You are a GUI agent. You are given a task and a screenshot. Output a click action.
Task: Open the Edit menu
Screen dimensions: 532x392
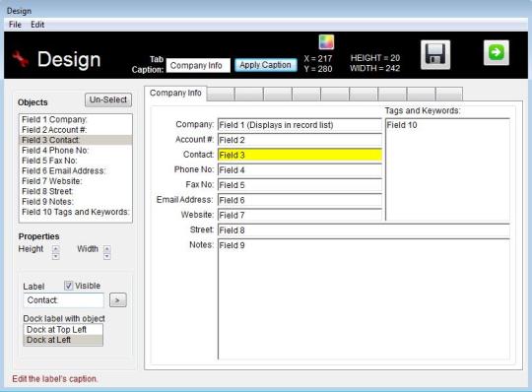(37, 25)
